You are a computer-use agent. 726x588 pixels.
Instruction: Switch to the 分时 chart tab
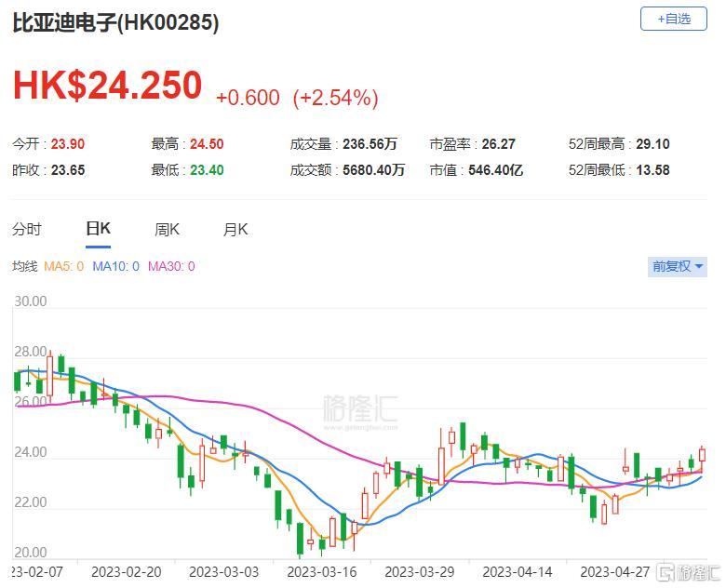pos(27,229)
